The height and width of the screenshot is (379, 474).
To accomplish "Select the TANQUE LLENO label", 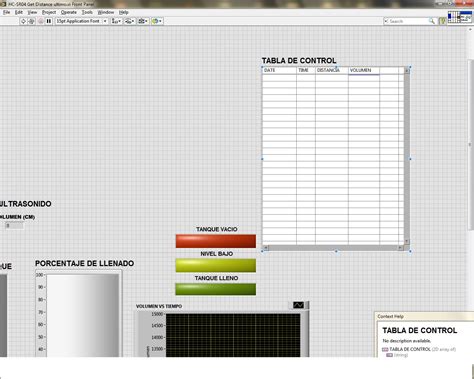I will pos(217,278).
